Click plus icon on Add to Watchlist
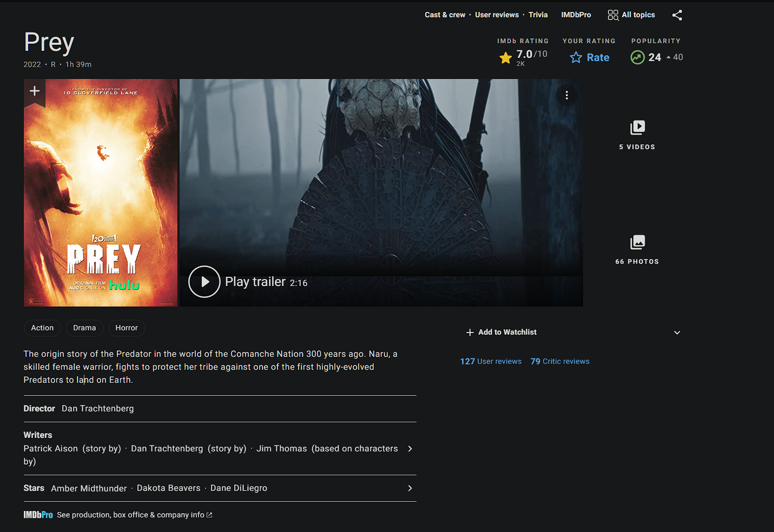 coord(470,332)
